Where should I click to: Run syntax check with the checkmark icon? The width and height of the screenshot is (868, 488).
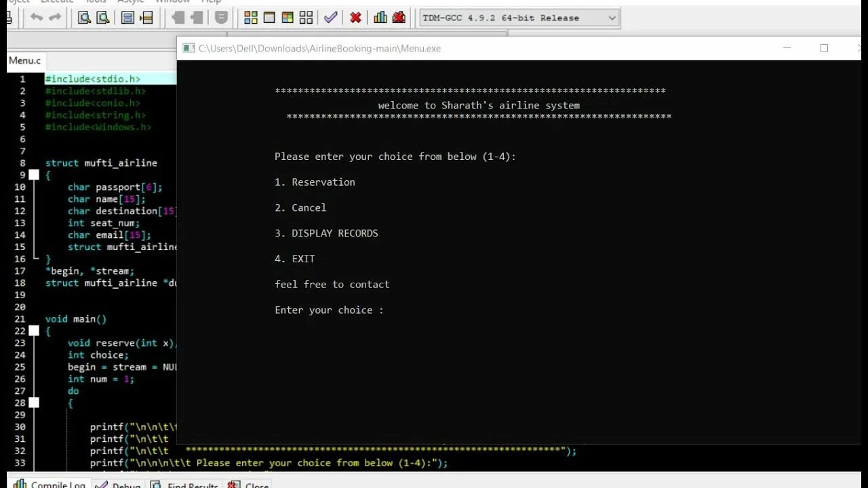(330, 18)
